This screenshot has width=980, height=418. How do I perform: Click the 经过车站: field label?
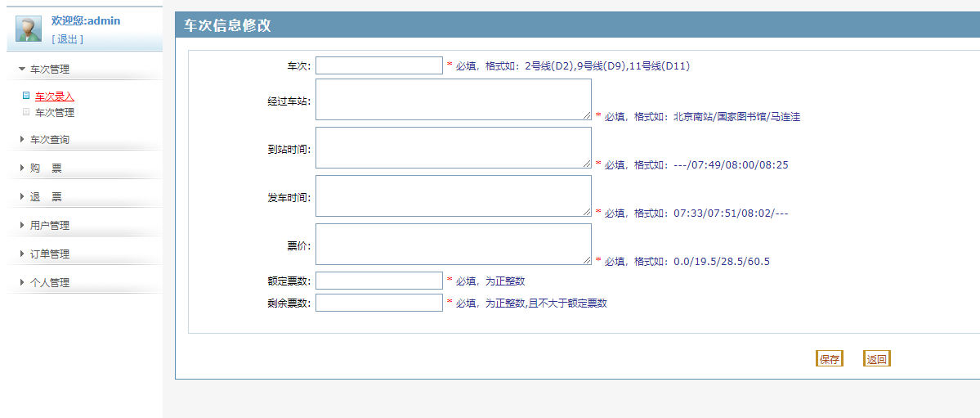[289, 100]
